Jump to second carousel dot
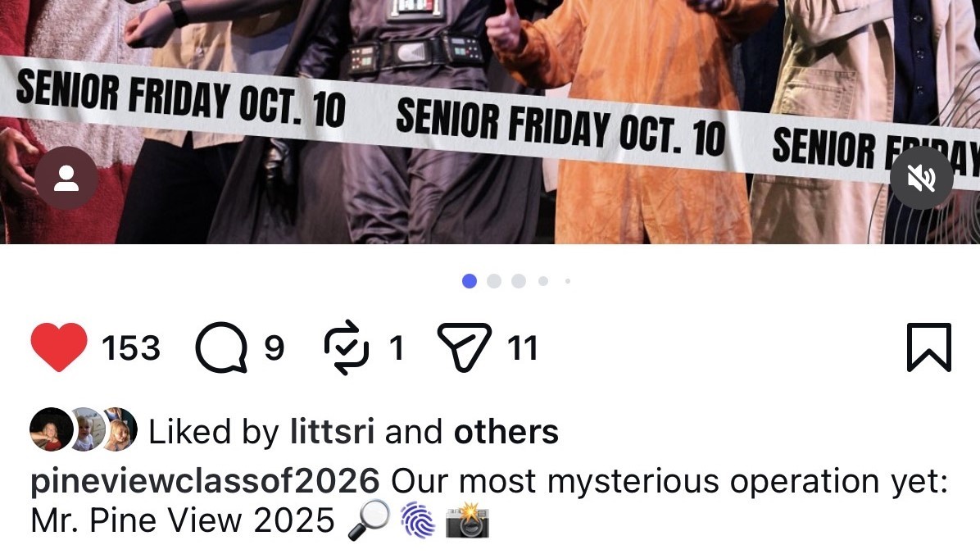The image size is (980, 554). [x=494, y=281]
